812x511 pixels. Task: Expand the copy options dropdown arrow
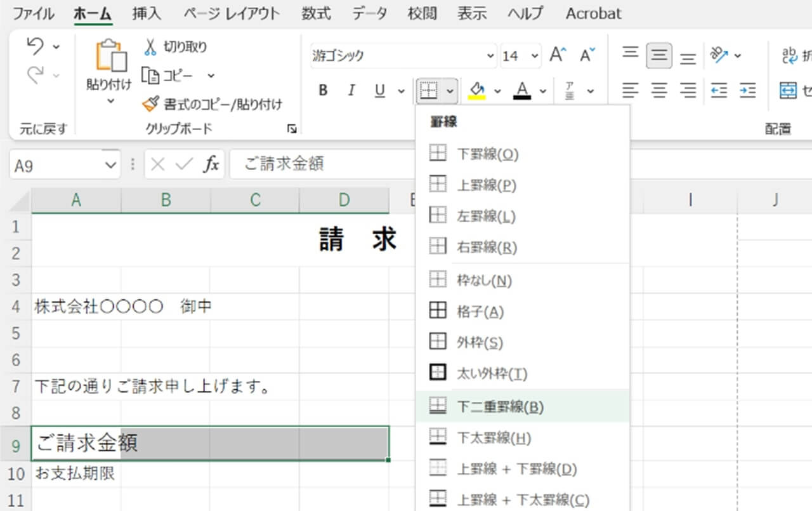(x=211, y=76)
